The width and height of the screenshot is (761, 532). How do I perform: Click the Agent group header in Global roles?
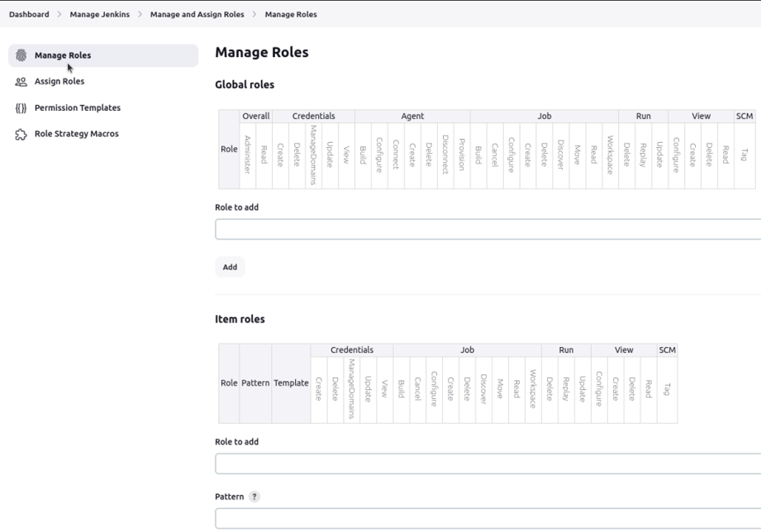pyautogui.click(x=412, y=116)
